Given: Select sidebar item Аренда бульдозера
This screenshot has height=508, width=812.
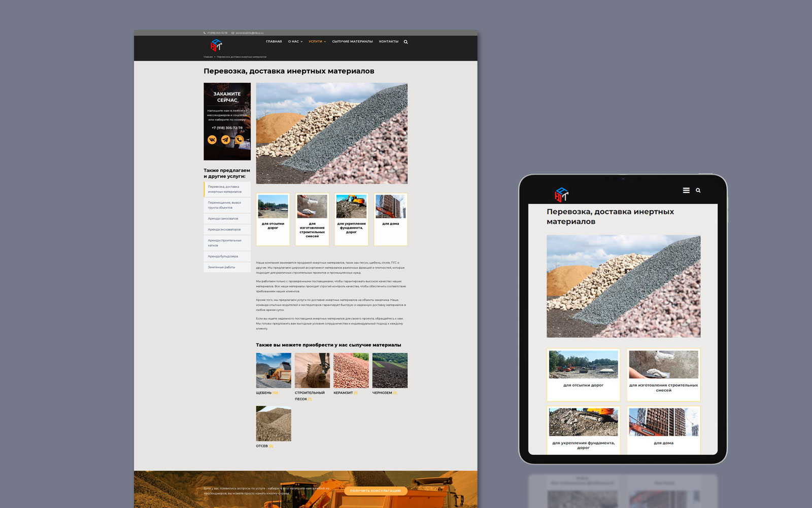Looking at the screenshot, I should point(227,257).
